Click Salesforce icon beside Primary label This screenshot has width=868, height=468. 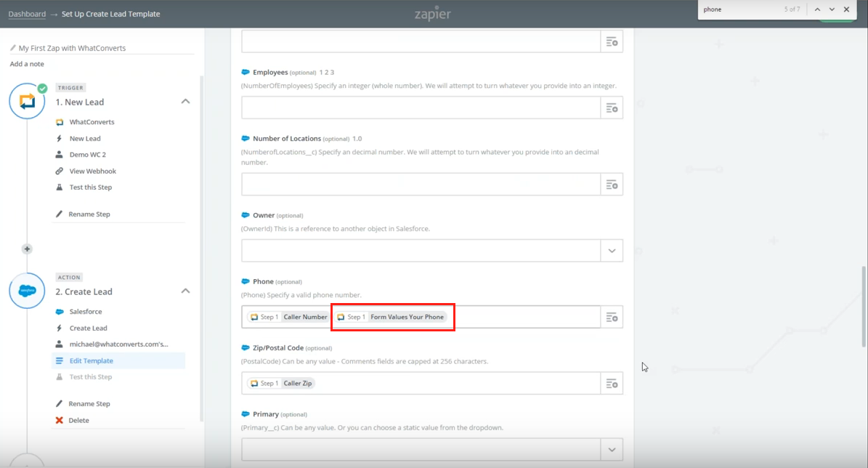pyautogui.click(x=246, y=413)
